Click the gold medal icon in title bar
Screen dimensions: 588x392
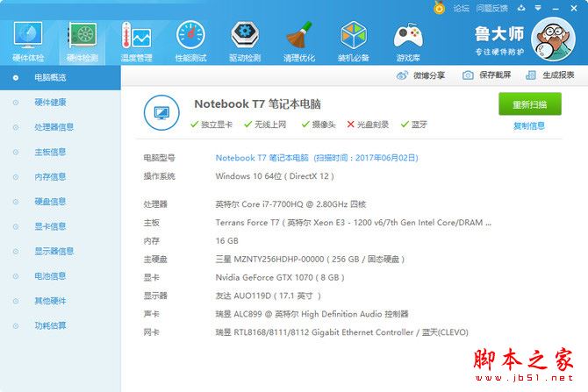439,8
